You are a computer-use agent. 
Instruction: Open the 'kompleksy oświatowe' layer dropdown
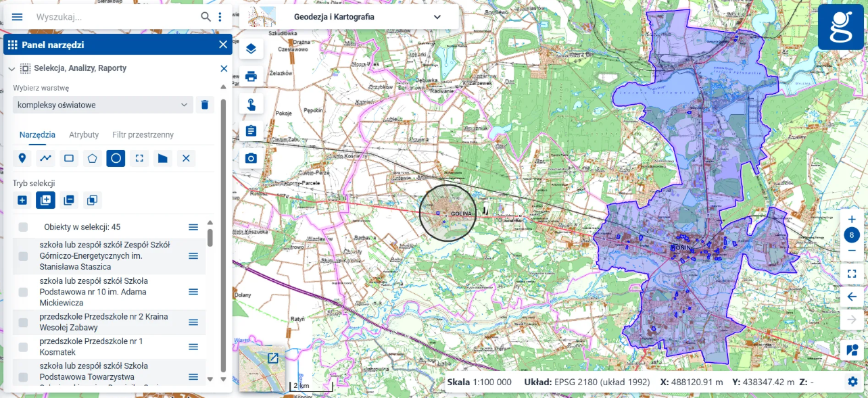(103, 105)
